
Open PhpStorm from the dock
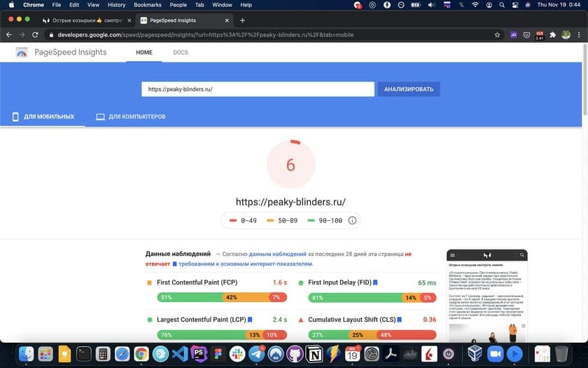tap(199, 354)
